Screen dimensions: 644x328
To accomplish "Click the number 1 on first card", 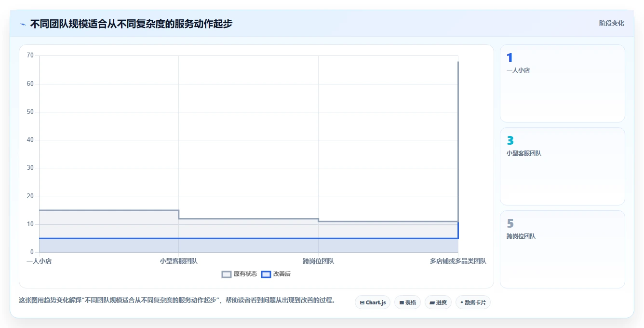I will (510, 58).
